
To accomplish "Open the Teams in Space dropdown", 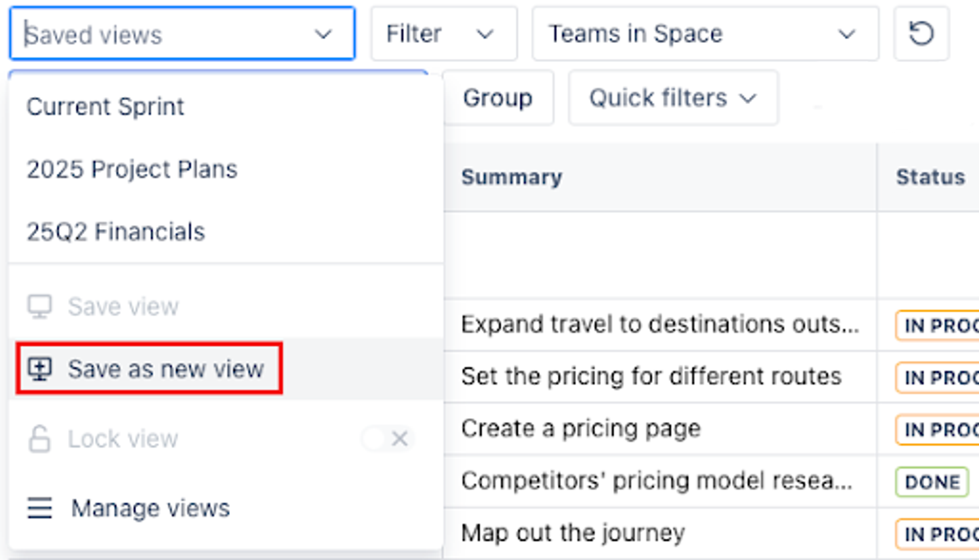I will (704, 34).
